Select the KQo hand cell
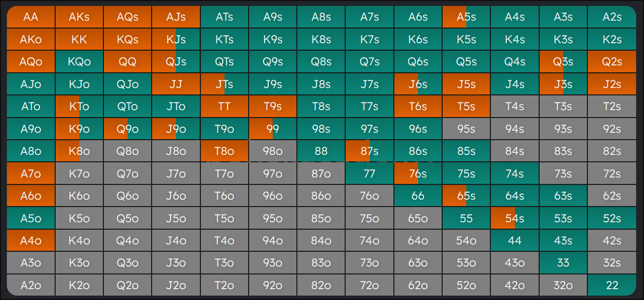 point(79,62)
